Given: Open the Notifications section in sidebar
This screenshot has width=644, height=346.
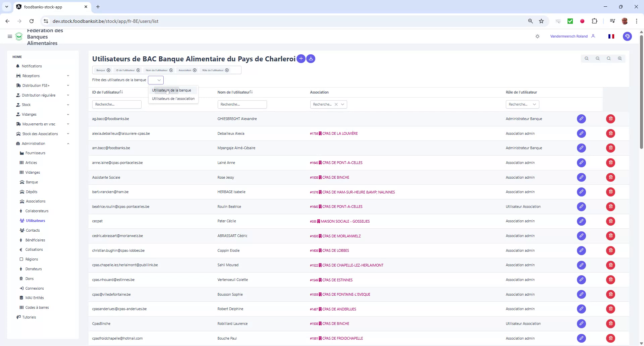Looking at the screenshot, I should point(32,66).
